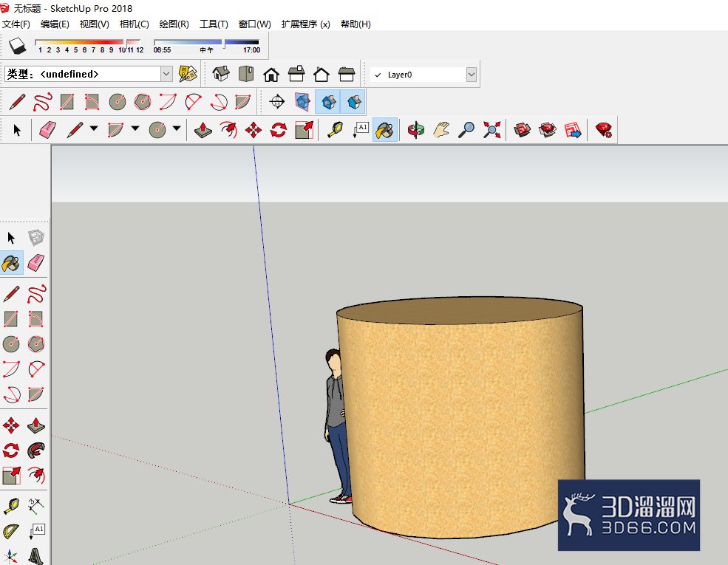Expand Line tool dropdown arrow
728x565 pixels.
(94, 129)
